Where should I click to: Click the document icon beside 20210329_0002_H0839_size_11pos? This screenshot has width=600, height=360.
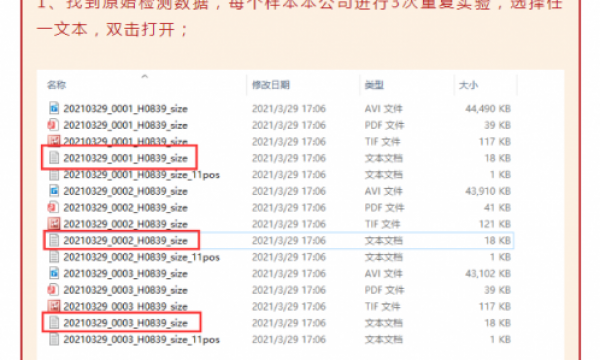click(54, 257)
